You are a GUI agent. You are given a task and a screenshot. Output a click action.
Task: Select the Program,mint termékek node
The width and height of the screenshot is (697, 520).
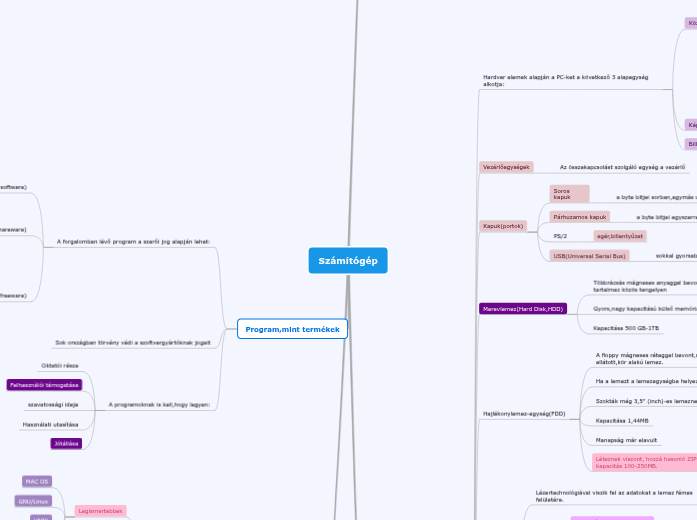292,329
